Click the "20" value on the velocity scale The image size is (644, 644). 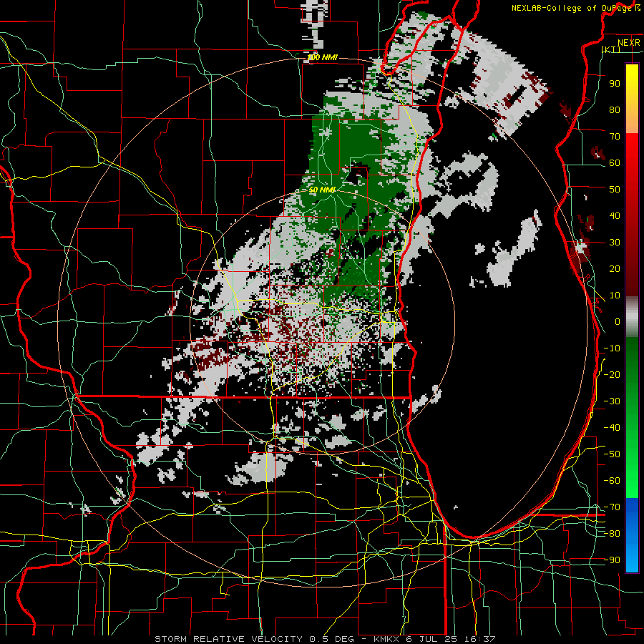(x=615, y=268)
